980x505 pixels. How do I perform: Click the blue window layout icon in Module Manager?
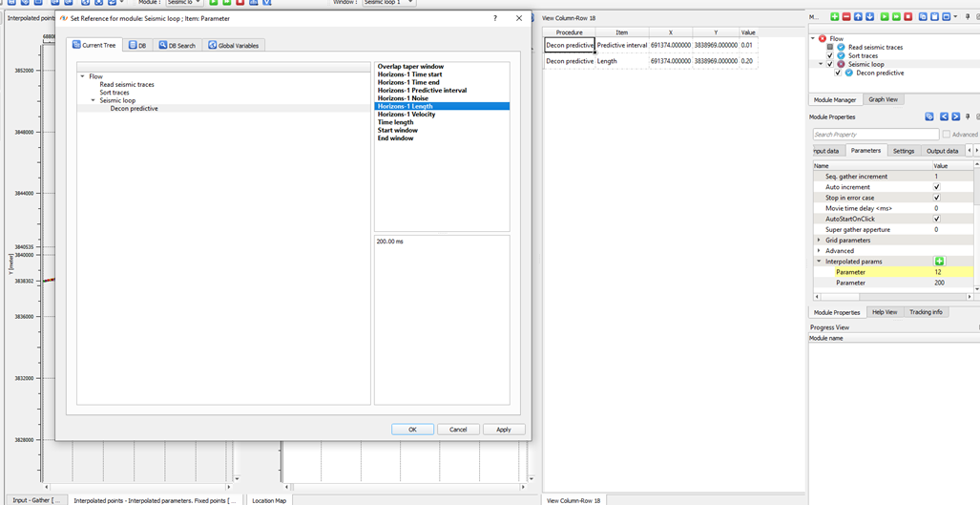pyautogui.click(x=947, y=17)
